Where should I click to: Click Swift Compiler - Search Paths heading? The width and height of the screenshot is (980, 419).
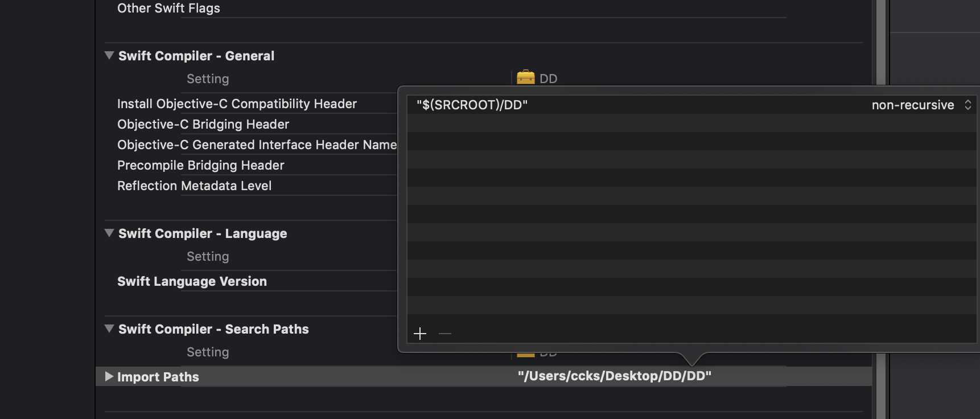pos(213,329)
